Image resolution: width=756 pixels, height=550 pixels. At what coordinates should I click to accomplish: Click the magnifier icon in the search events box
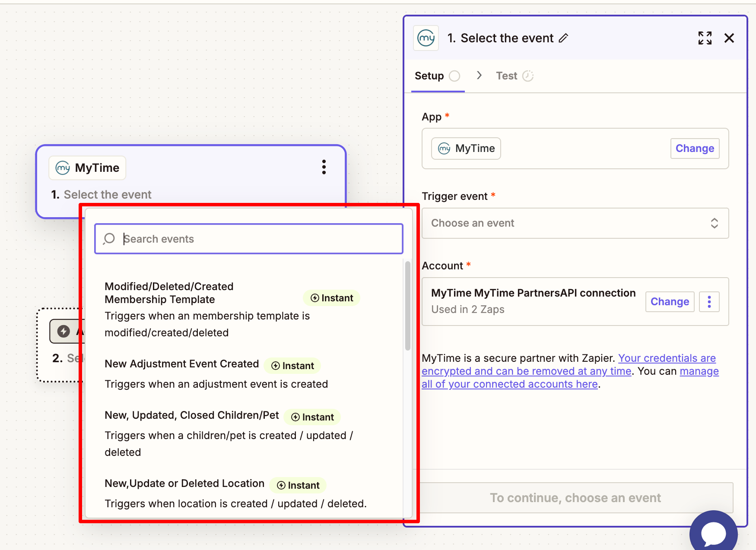109,239
